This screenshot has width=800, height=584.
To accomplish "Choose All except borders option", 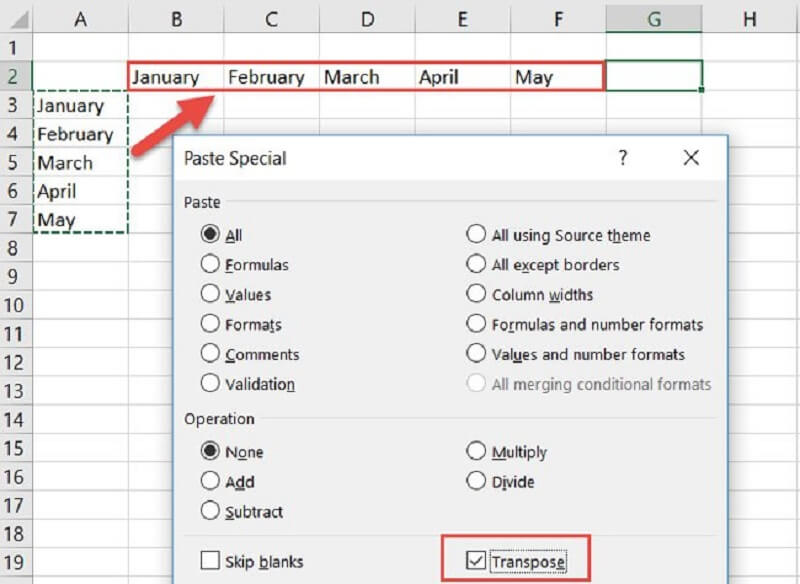I will coord(477,265).
